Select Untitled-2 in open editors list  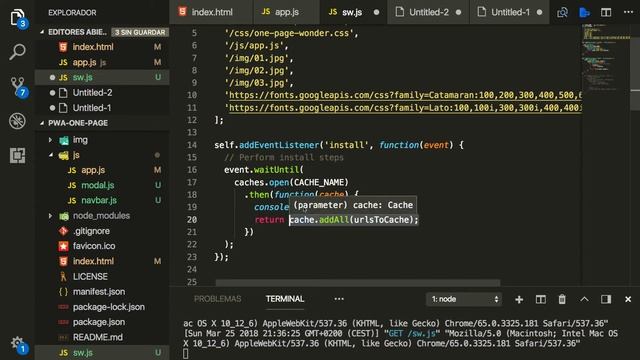click(102, 93)
